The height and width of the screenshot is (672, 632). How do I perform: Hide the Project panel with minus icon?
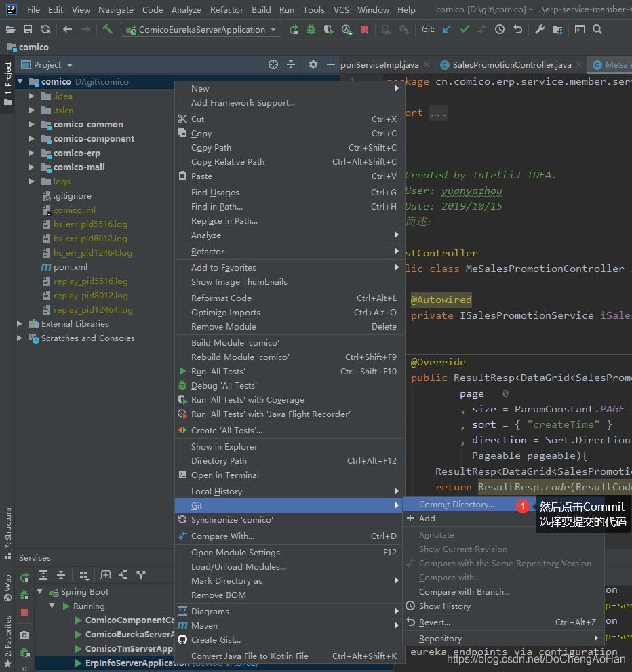(330, 64)
